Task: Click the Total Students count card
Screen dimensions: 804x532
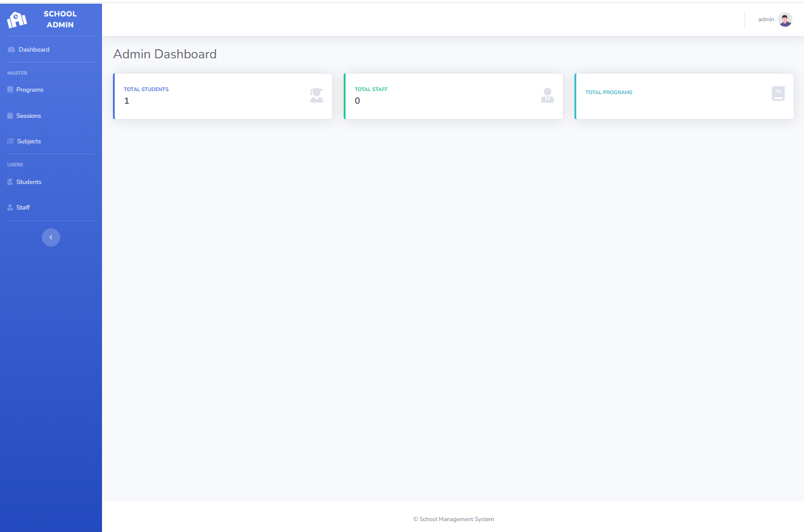Action: 222,96
